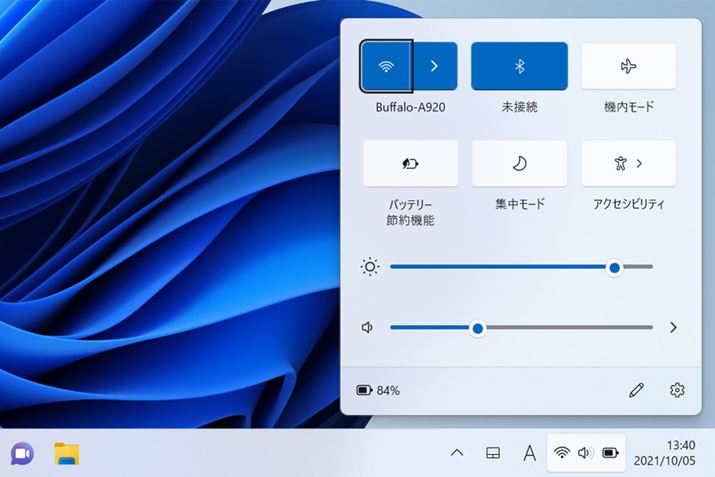
Task: Open accessibility options (アクセシビリティ)
Action: (628, 163)
